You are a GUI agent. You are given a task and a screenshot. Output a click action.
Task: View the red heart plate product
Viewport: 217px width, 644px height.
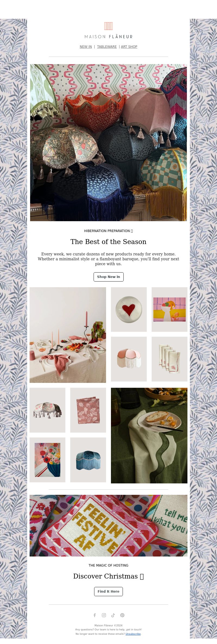point(129,310)
